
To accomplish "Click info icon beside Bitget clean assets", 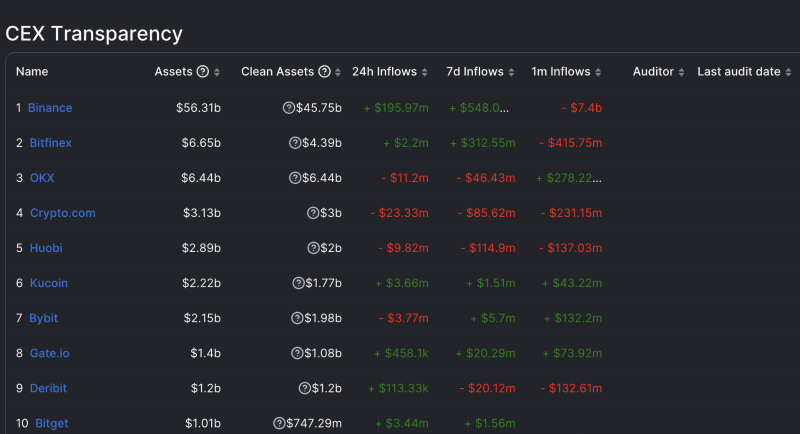I will click(279, 423).
